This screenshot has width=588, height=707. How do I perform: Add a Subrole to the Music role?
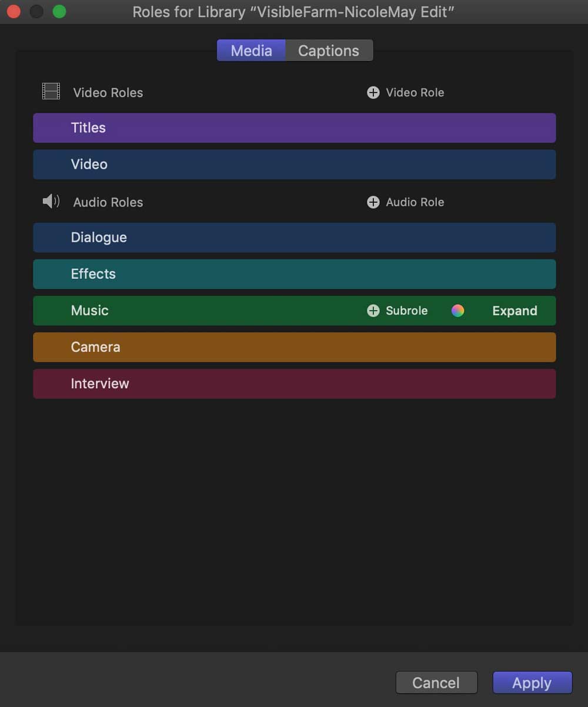(397, 311)
